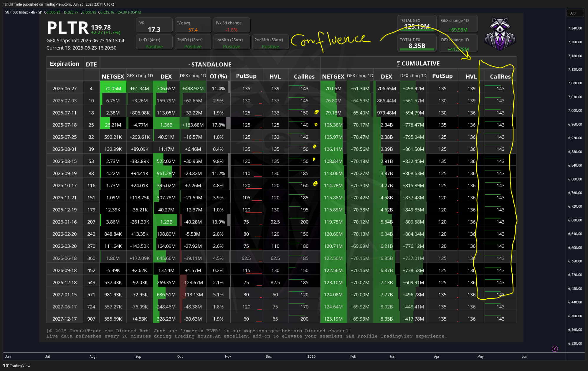The height and width of the screenshot is (371, 588).
Task: Select the 2ndFri (18DTE) Positive box
Action: tap(193, 42)
